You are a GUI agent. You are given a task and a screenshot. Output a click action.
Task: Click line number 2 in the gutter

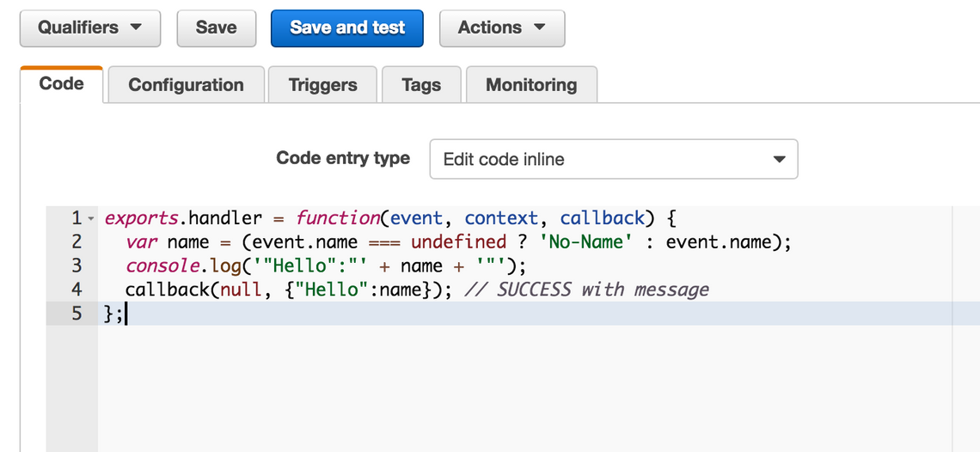[77, 242]
